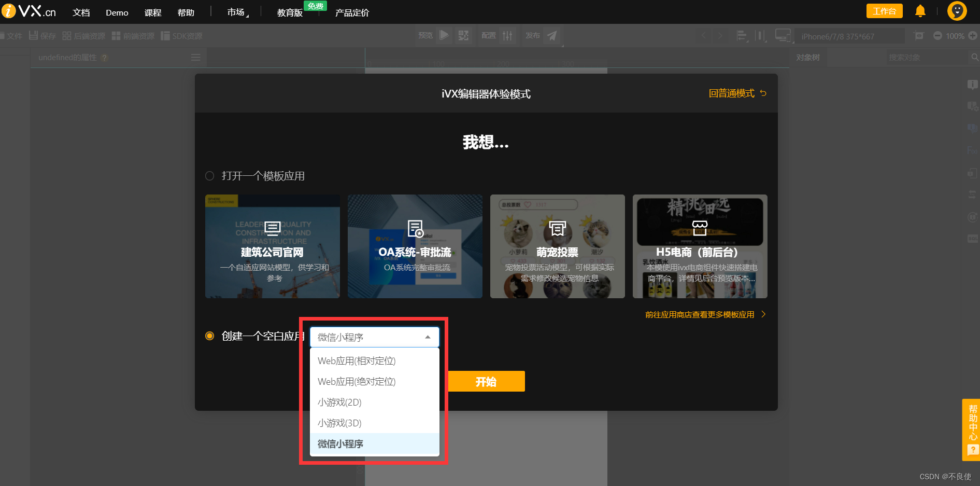980x486 pixels.
Task: Open the 前端资源 toolbar item
Action: pyautogui.click(x=133, y=36)
